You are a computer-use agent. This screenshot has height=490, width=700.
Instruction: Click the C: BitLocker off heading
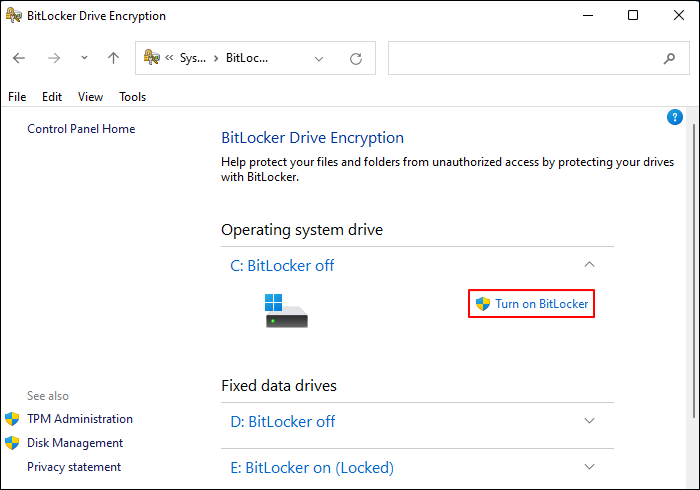tap(282, 266)
